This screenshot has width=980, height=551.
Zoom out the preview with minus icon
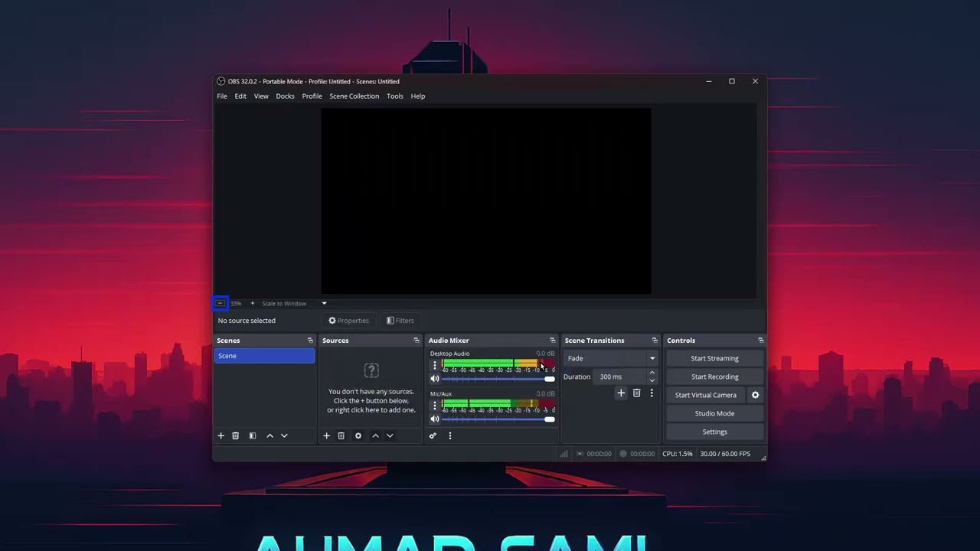[220, 304]
